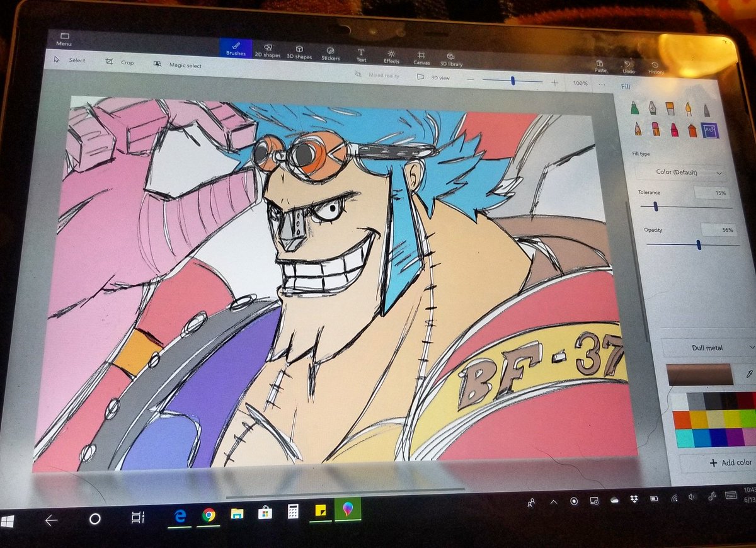
Task: Toggle Mixed reality mode
Action: click(376, 75)
